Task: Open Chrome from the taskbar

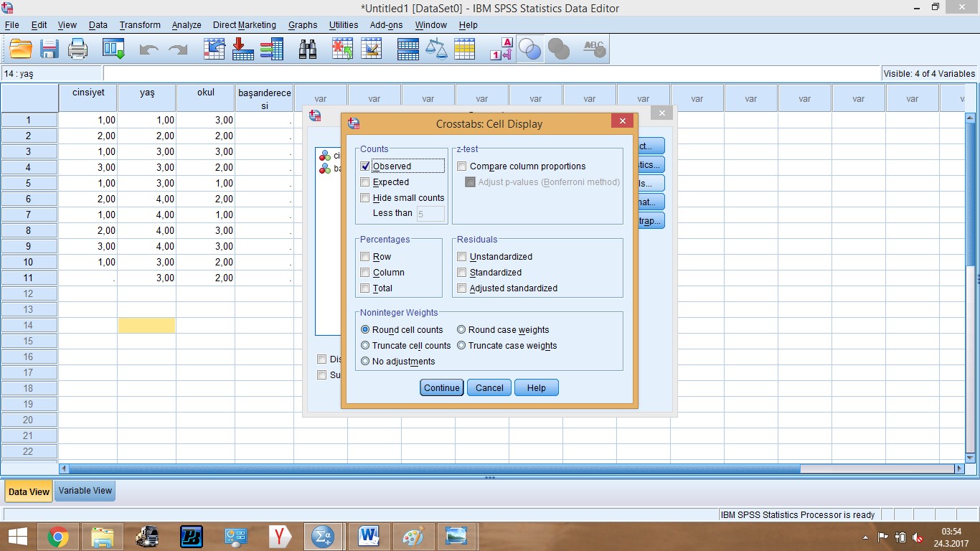Action: coord(58,536)
